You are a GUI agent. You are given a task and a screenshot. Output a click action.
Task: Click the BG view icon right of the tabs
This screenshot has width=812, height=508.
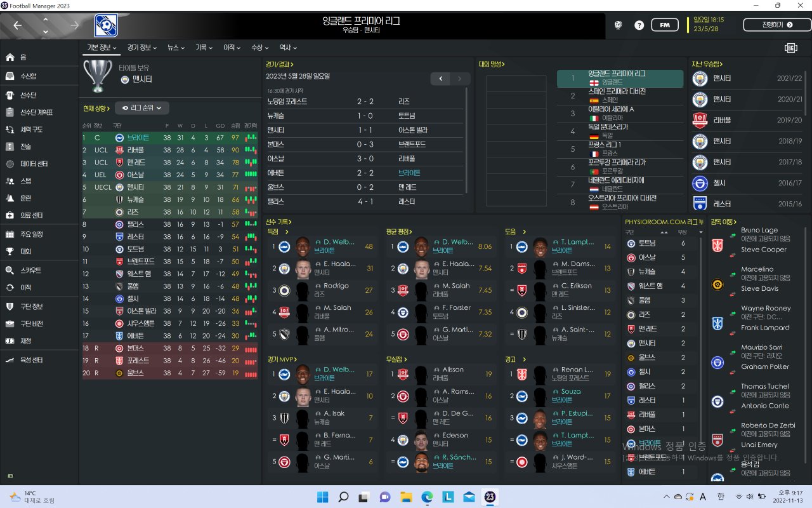[790, 48]
